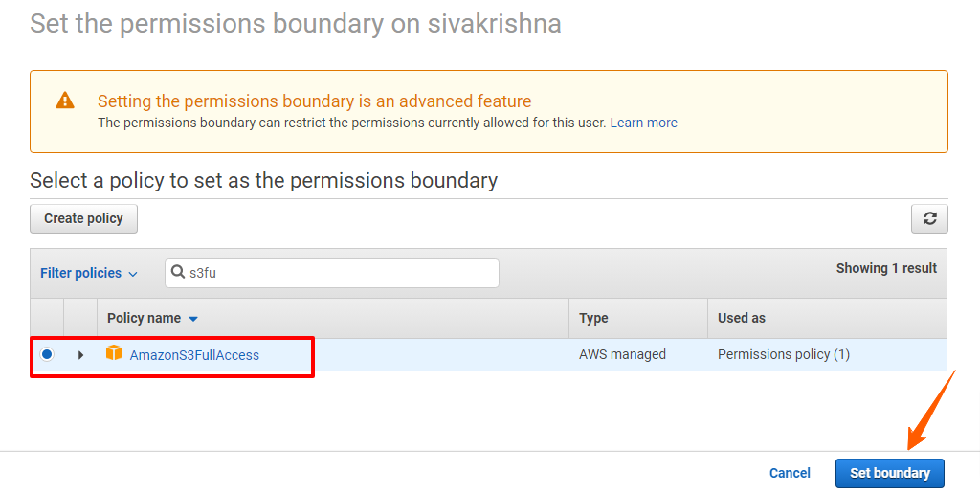Sort by the Policy name column header
This screenshot has height=494, width=980.
[144, 318]
